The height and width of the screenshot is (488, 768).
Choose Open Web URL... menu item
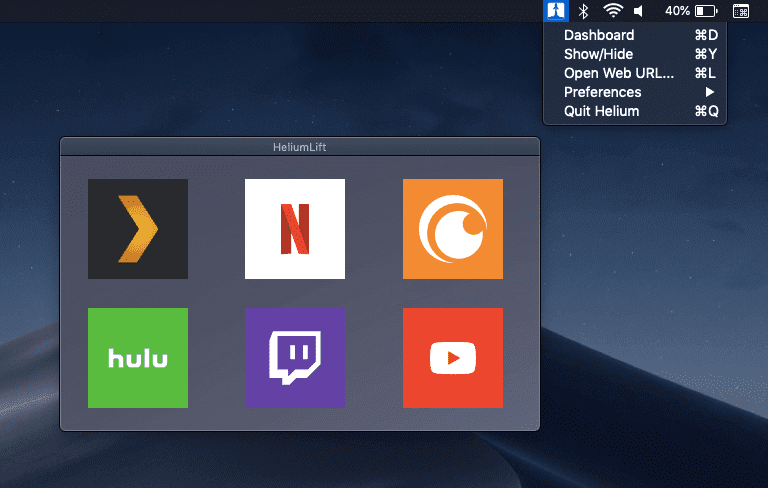[x=635, y=73]
